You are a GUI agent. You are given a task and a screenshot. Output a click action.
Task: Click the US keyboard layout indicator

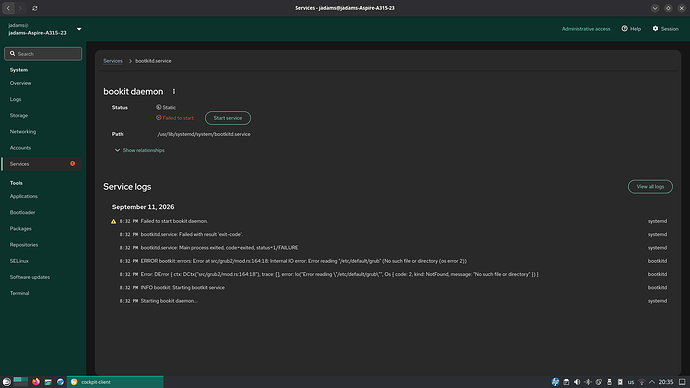pyautogui.click(x=631, y=382)
